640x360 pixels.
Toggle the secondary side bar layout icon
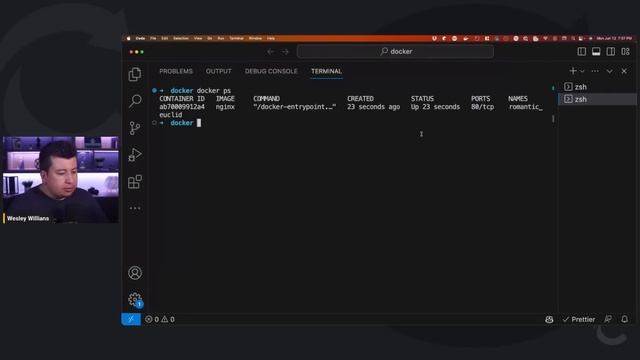(611, 51)
